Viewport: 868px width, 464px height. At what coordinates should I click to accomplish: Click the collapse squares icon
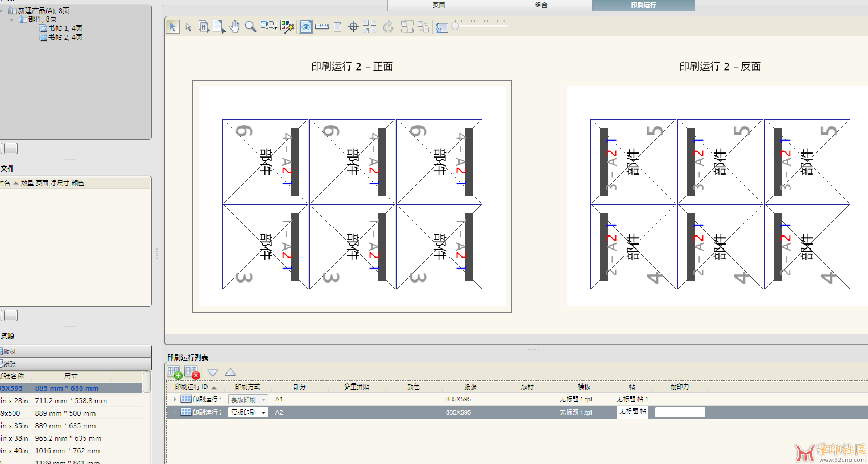tap(423, 27)
